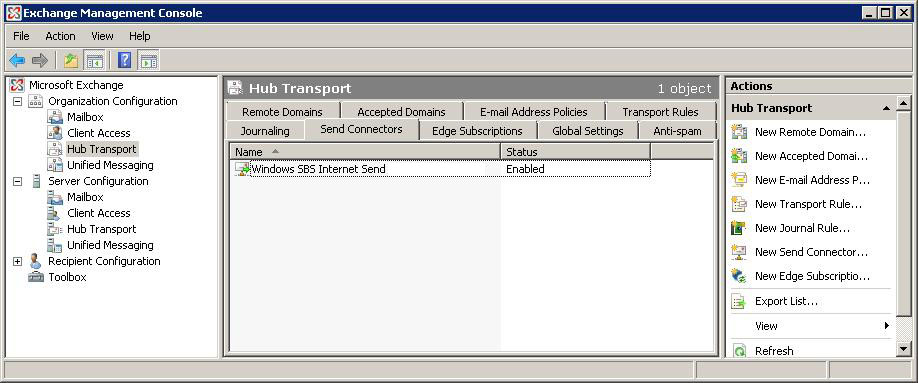This screenshot has width=918, height=383.
Task: Click the Back arrow toolbar icon
Action: click(17, 60)
